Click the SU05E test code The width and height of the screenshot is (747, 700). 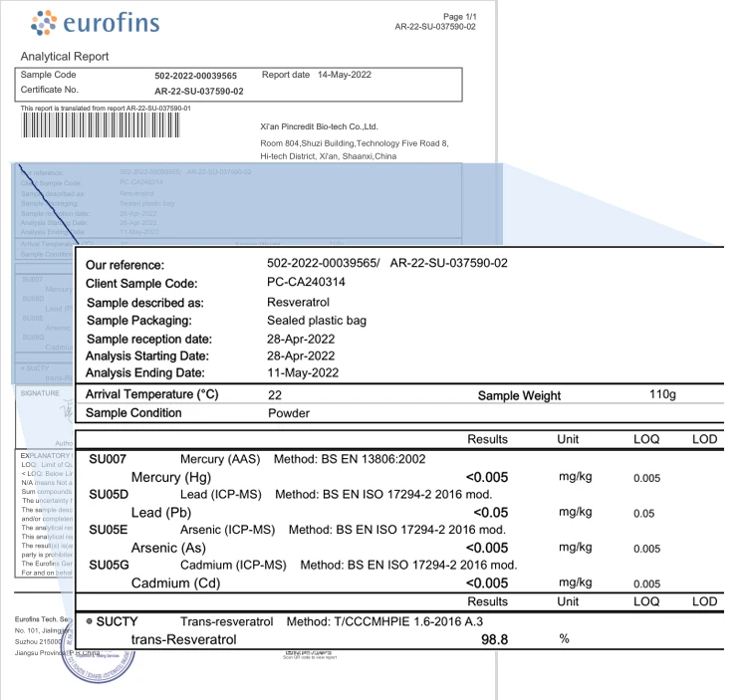pos(109,530)
